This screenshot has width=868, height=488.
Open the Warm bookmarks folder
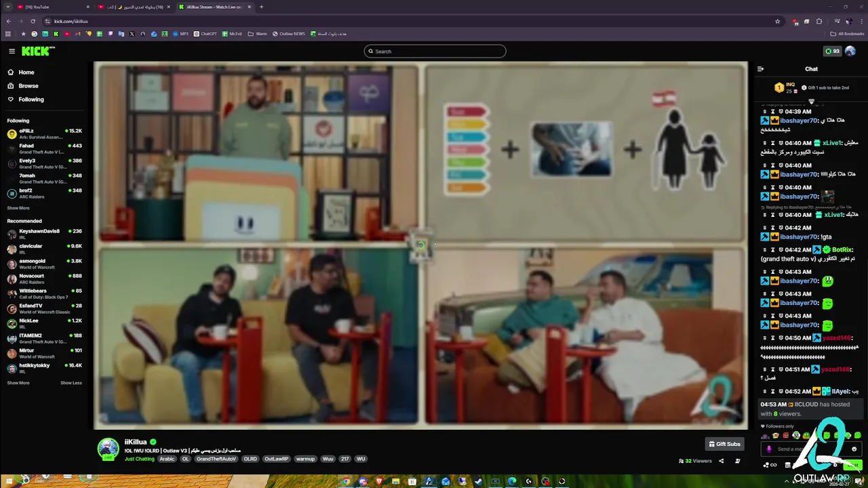(258, 33)
